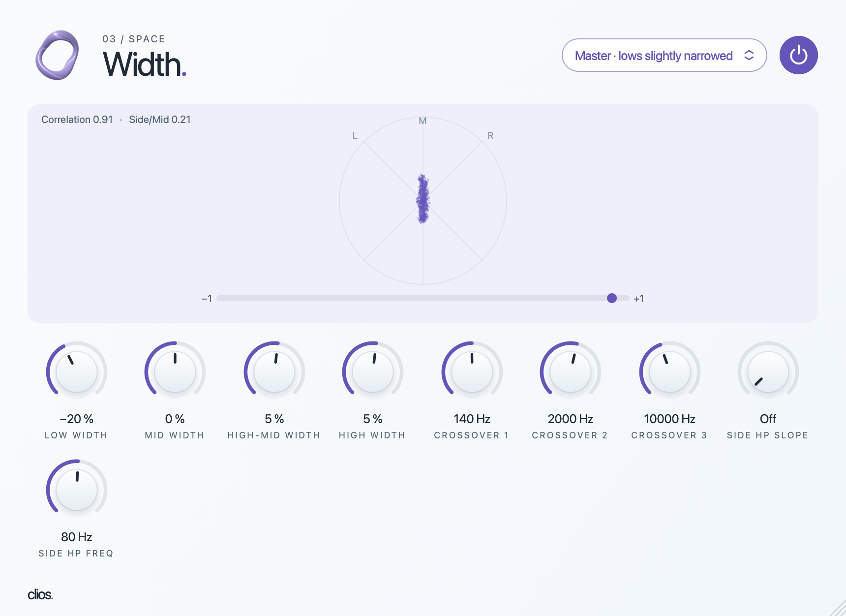Screen dimensions: 846x616
Task: Toggle the plugin power bypass button
Action: click(798, 55)
